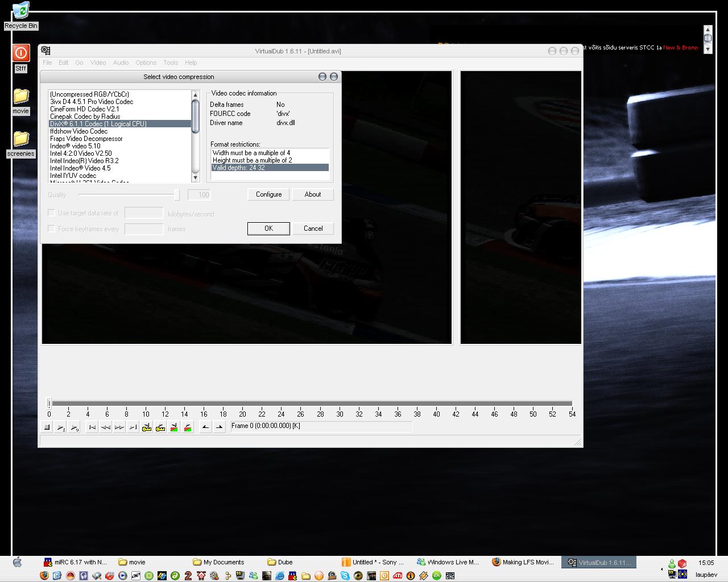The image size is (728, 582).
Task: Click the About button
Action: 313,194
